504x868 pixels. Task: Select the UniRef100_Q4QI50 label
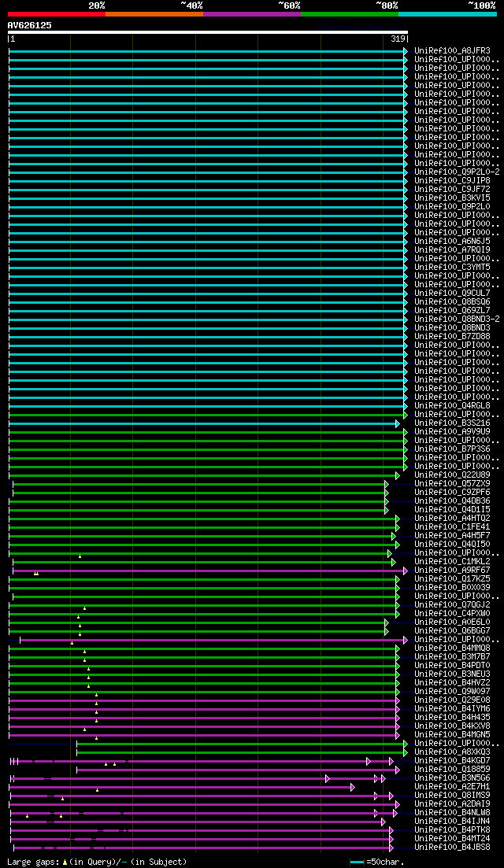tap(452, 545)
